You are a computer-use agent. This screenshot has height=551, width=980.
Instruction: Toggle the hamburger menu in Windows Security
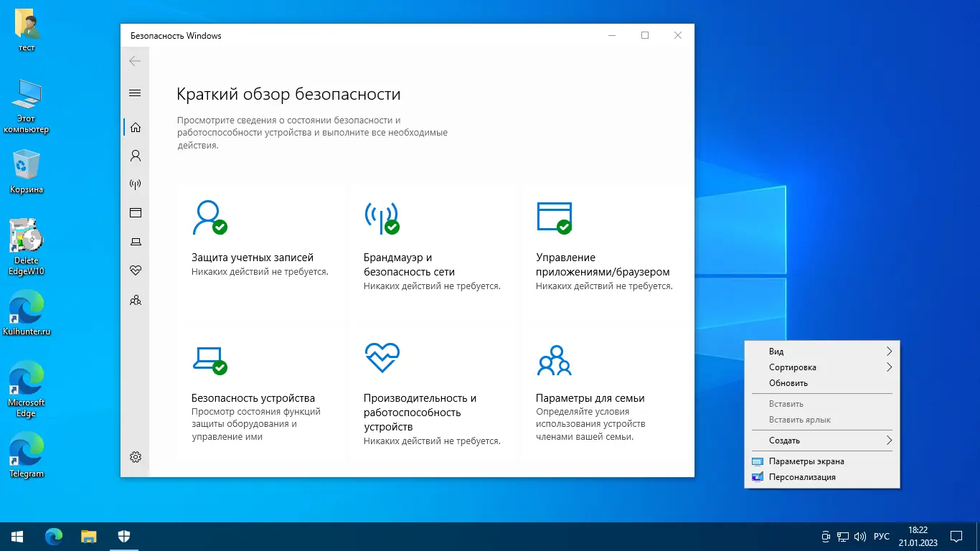[x=135, y=93]
